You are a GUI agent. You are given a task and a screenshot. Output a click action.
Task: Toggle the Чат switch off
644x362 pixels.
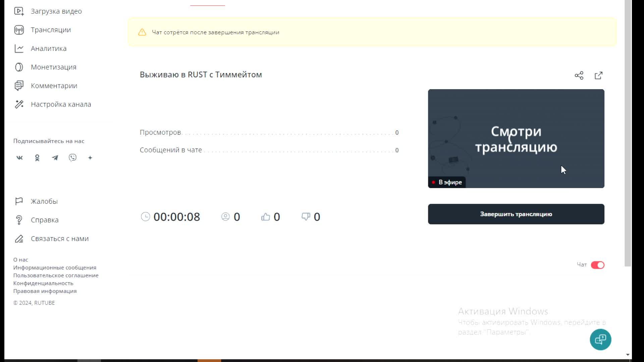tap(598, 265)
